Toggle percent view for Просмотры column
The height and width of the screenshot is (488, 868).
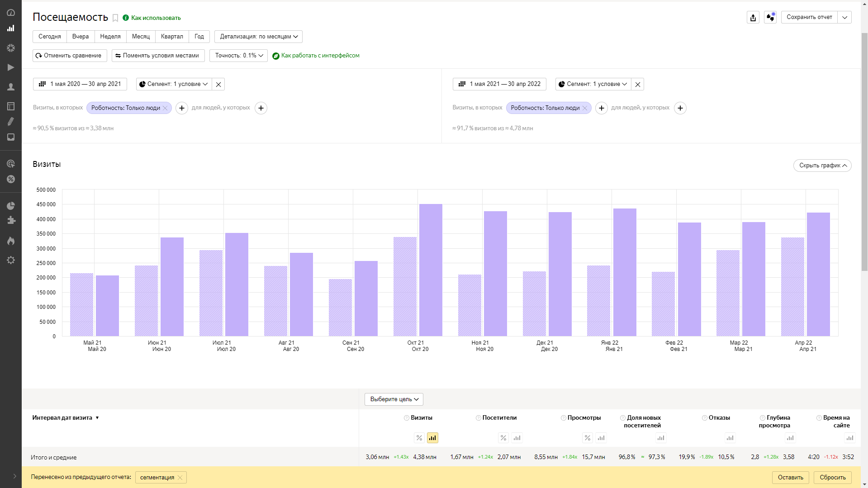[x=588, y=438]
